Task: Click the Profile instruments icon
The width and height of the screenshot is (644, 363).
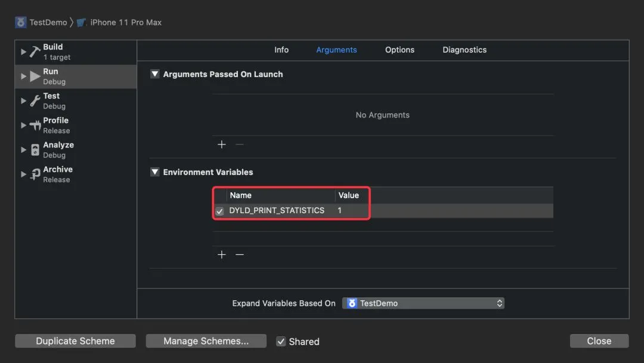Action: tap(35, 125)
